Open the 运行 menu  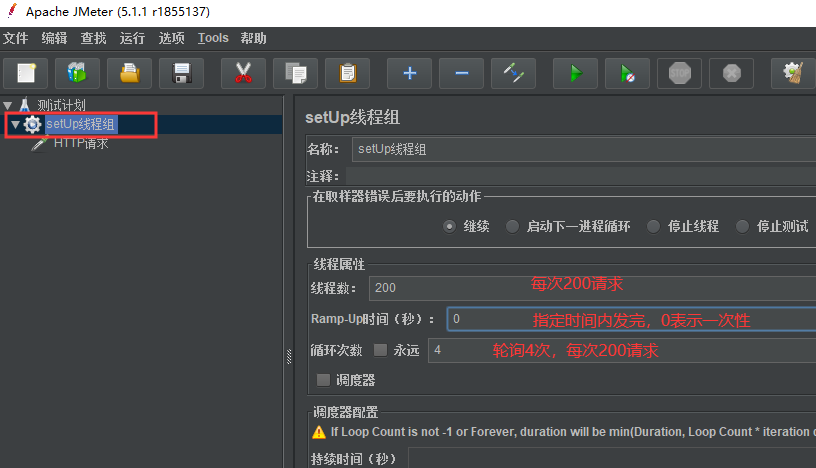coord(133,38)
